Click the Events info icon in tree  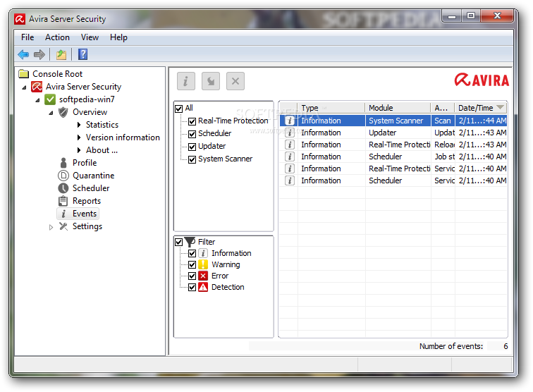tap(63, 214)
